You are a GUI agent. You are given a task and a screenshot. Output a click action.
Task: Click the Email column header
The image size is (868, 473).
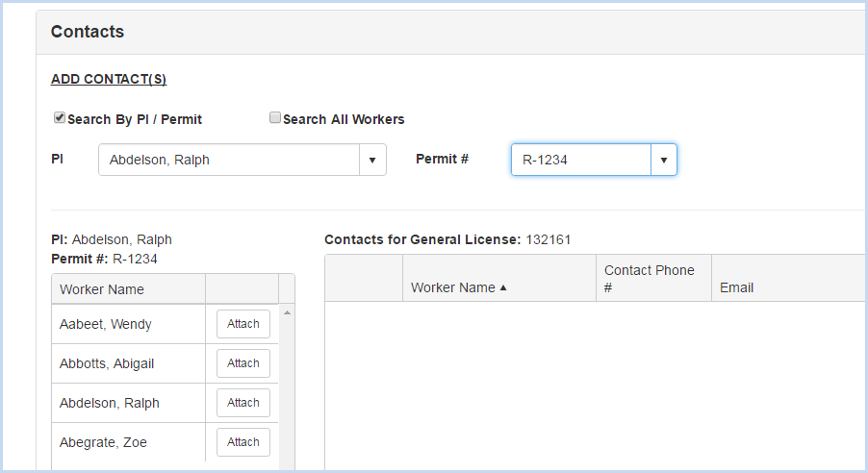[736, 287]
